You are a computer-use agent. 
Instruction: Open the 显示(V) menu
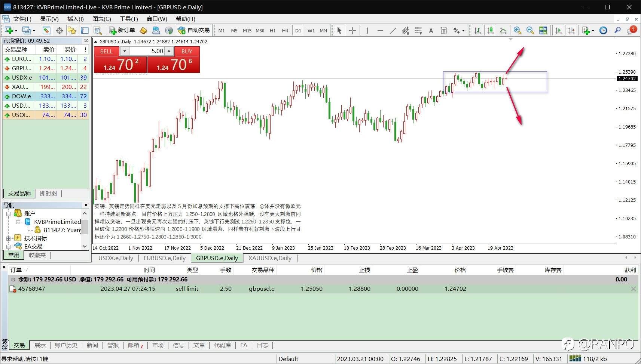click(49, 19)
